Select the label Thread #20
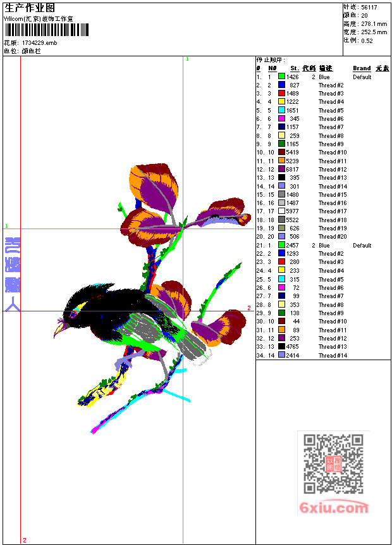 pyautogui.click(x=333, y=237)
